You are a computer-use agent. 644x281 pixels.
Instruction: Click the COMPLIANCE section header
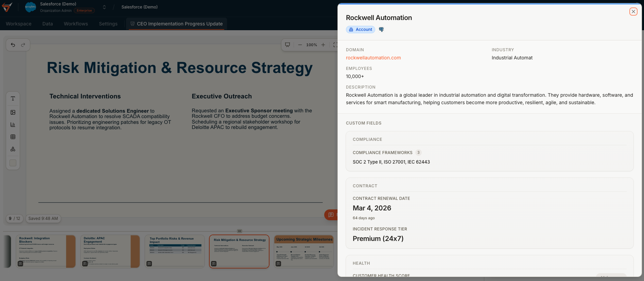367,139
